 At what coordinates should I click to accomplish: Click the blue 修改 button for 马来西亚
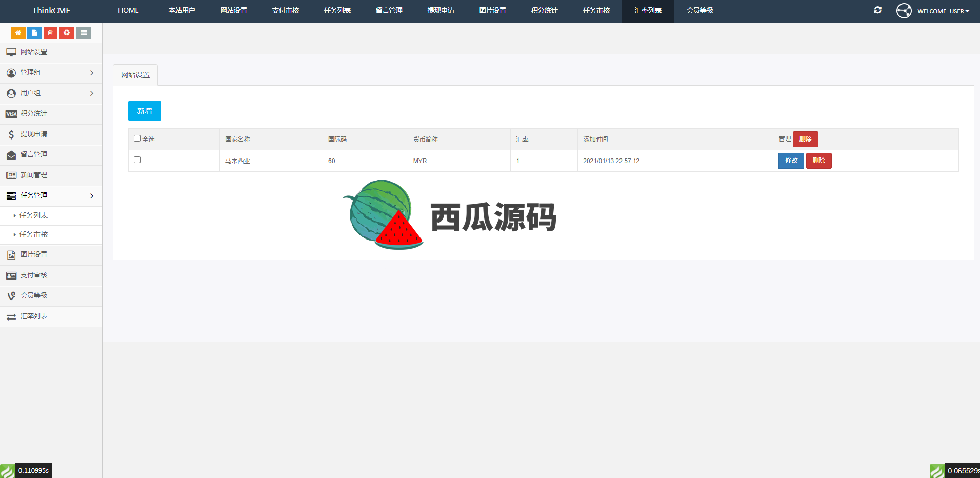[x=791, y=161]
